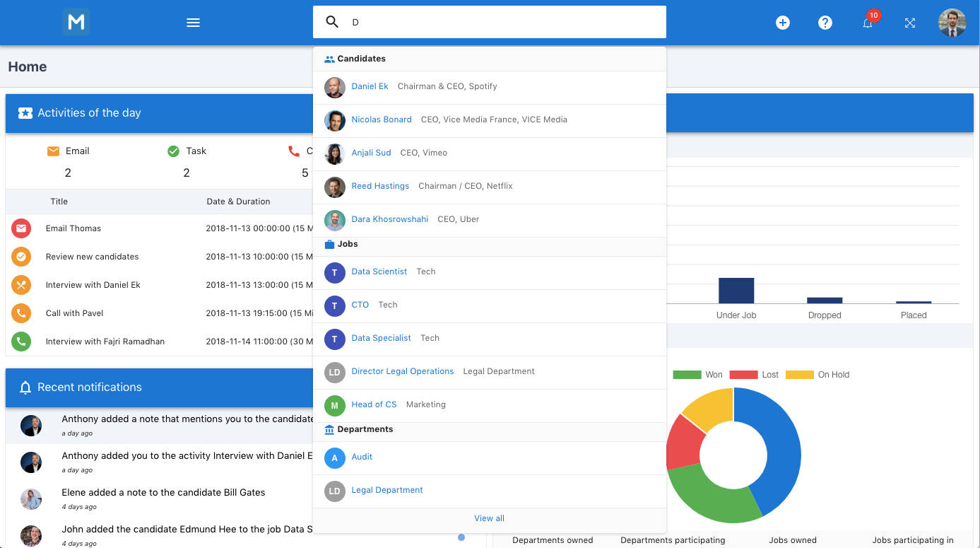Open the hamburger navigation menu
The width and height of the screenshot is (980, 548).
pyautogui.click(x=193, y=22)
